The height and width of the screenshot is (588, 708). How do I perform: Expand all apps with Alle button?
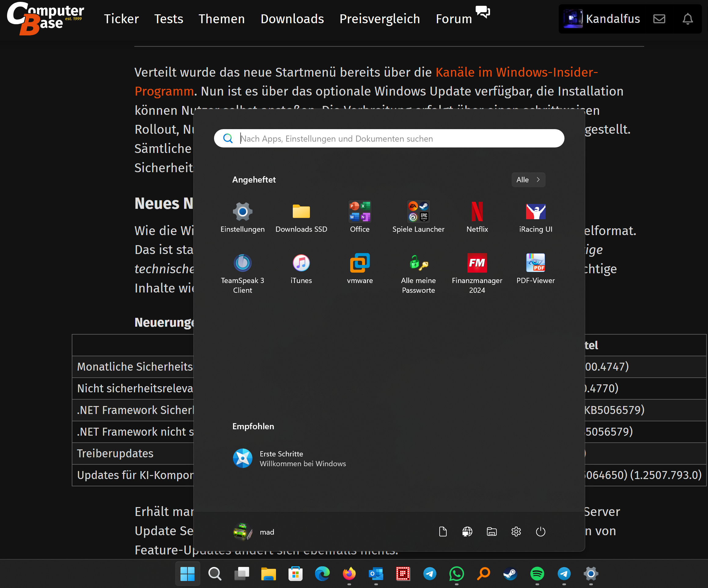[x=528, y=180]
